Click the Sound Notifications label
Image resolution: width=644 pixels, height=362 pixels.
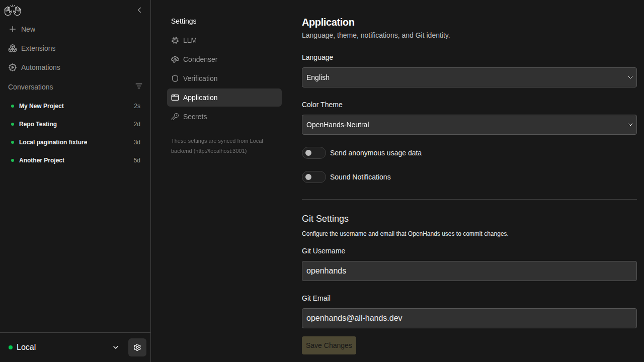click(x=360, y=177)
